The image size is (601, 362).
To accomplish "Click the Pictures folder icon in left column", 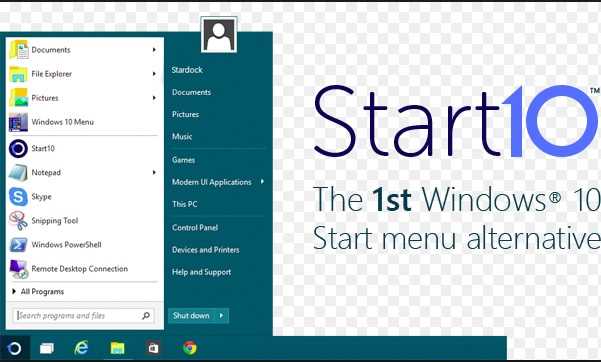I will click(x=19, y=98).
